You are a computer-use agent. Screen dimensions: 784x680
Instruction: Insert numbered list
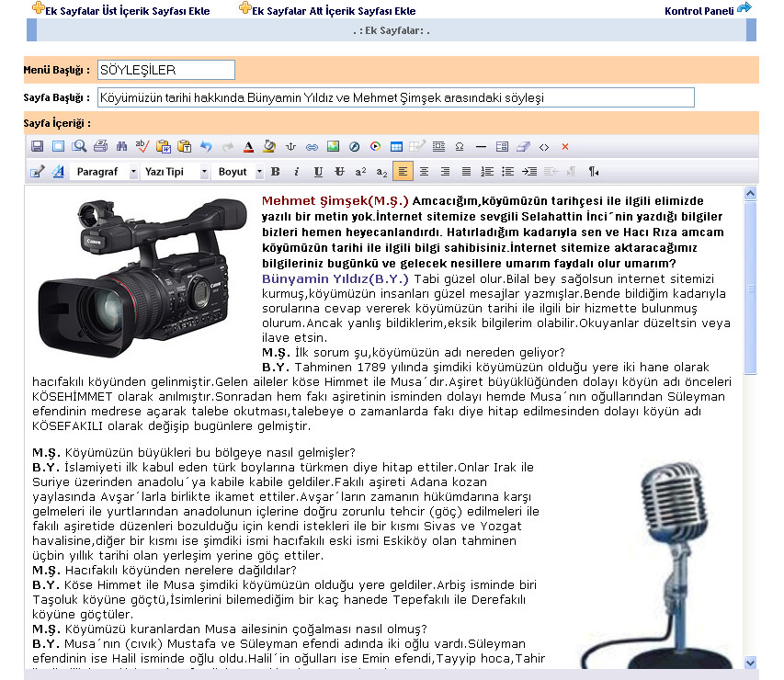pos(487,172)
